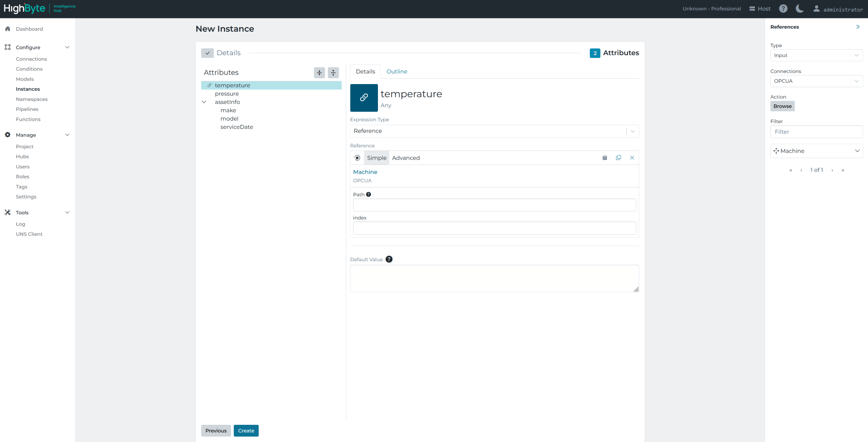Click reference source target icon
The image size is (868, 442).
(x=357, y=158)
